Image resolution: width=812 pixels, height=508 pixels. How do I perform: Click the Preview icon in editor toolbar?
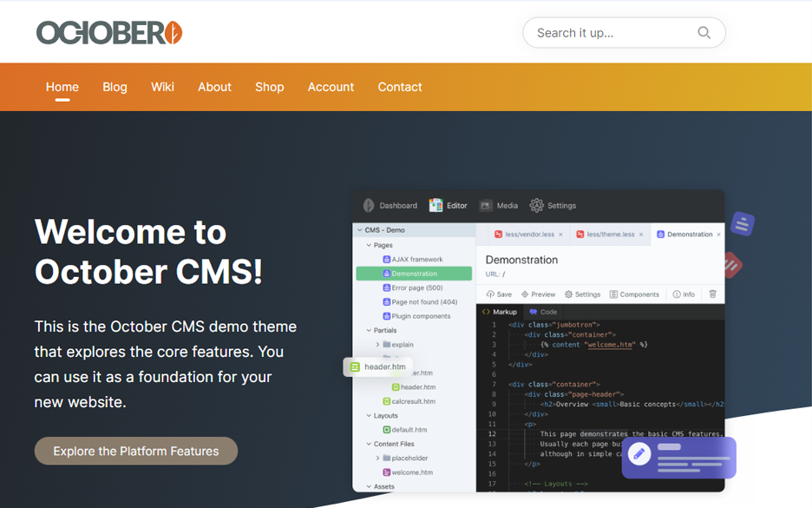point(525,294)
